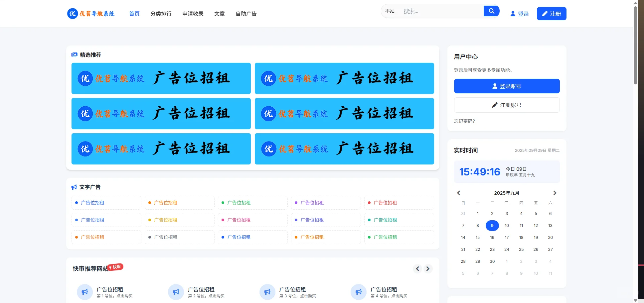Click the 优茗导航系统 logo icon
The image size is (644, 303).
point(73,14)
